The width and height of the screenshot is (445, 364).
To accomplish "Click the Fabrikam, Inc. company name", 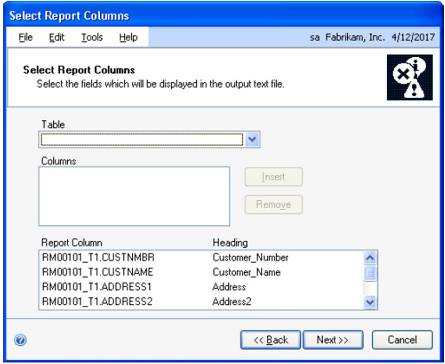I will pyautogui.click(x=355, y=37).
